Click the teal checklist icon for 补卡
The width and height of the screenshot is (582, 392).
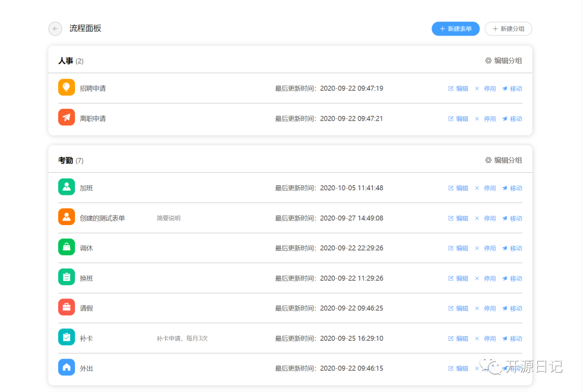tap(66, 337)
